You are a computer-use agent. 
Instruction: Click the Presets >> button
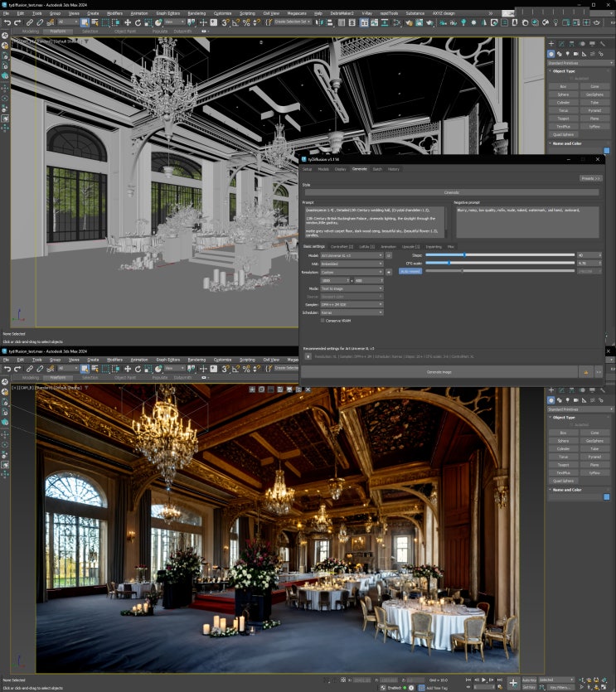click(590, 179)
